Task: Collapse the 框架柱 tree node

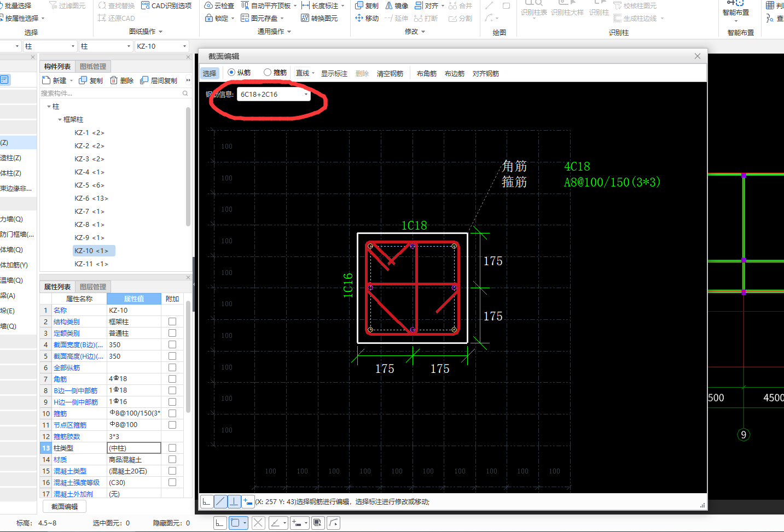Action: coord(60,119)
